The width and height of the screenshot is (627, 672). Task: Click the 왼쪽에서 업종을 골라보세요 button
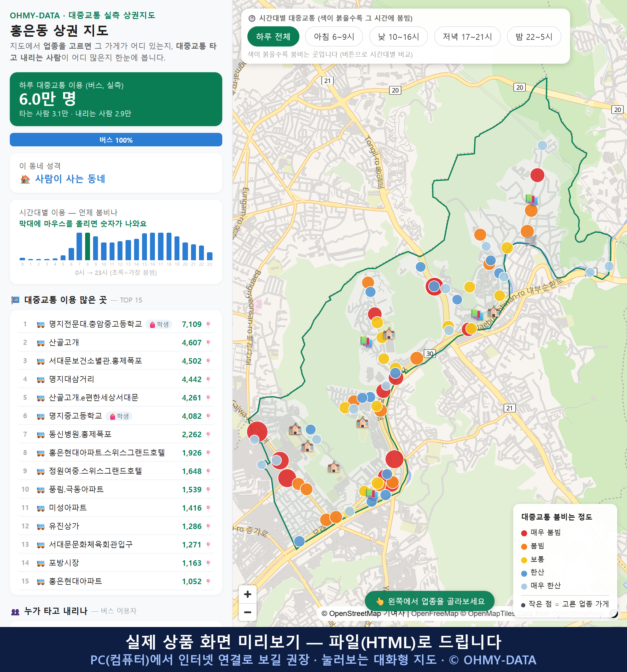(x=430, y=601)
